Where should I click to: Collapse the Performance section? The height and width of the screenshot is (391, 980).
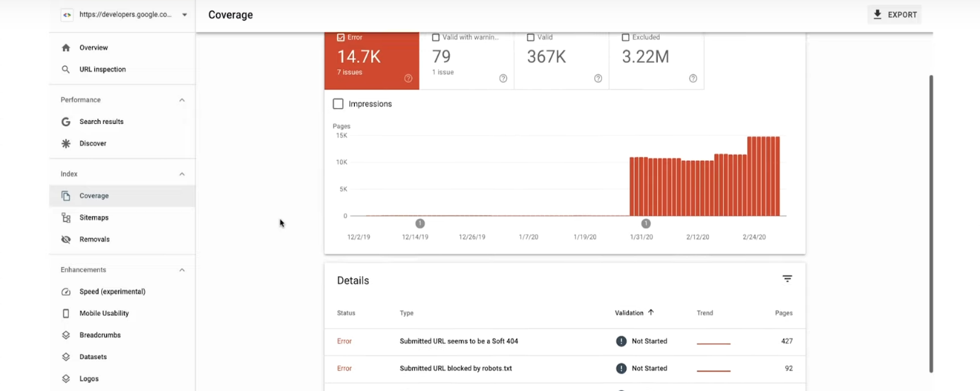pos(182,100)
